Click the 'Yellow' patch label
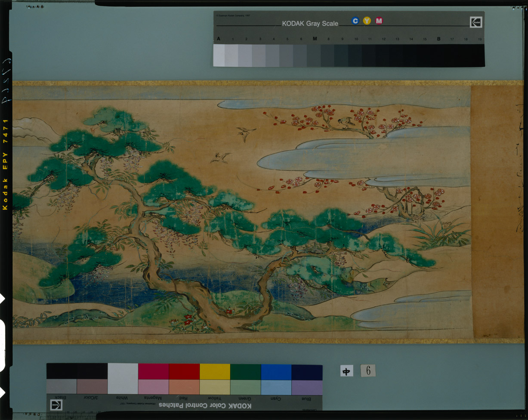This screenshot has width=528, height=420. 214,398
